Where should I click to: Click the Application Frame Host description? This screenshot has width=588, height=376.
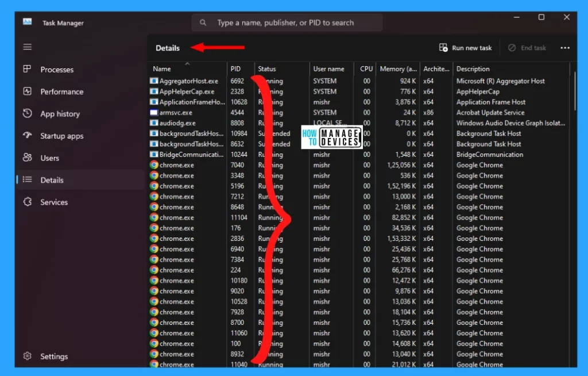point(490,102)
